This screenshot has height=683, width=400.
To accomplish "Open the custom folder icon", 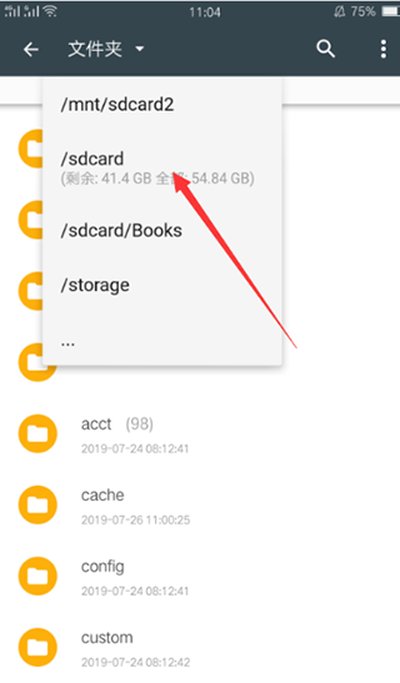I will 38,647.
